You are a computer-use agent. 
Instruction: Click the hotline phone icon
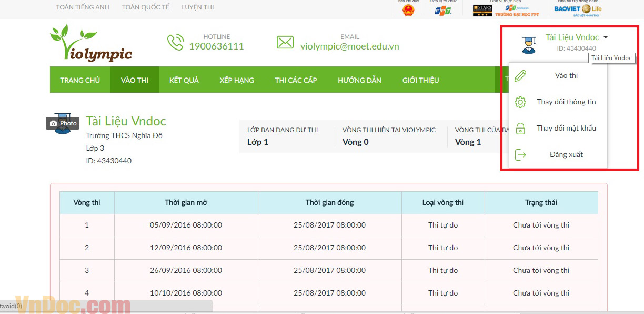click(175, 42)
